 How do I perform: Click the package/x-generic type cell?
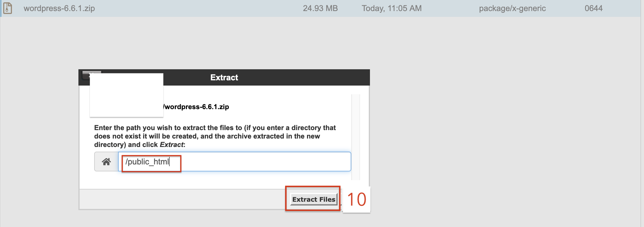(x=512, y=8)
